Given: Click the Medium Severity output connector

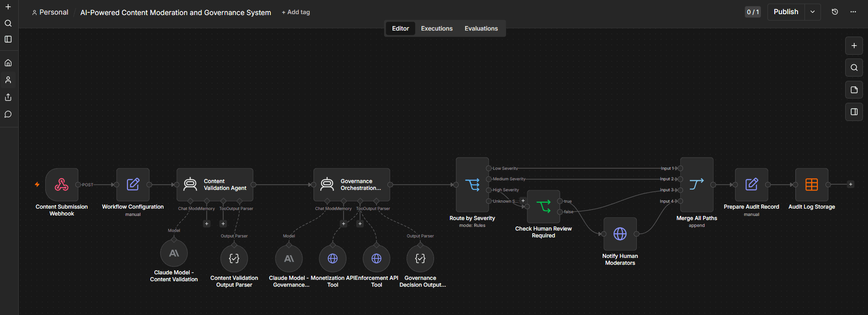Looking at the screenshot, I should (489, 179).
